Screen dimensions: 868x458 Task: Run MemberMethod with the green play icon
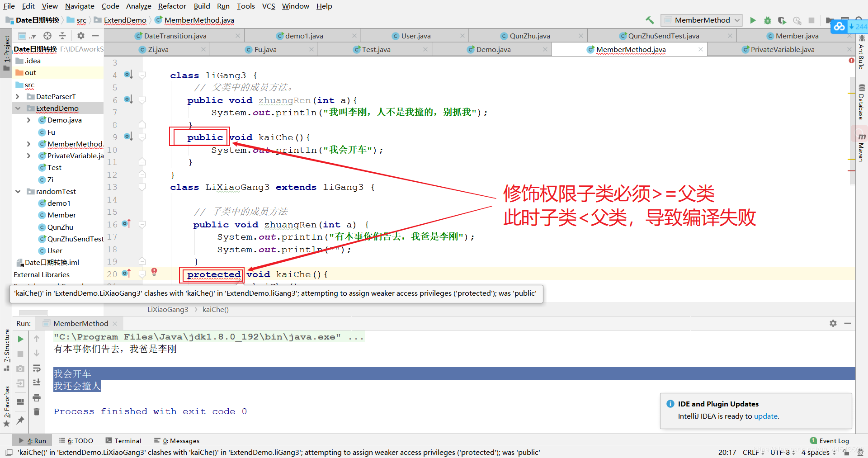pyautogui.click(x=753, y=20)
